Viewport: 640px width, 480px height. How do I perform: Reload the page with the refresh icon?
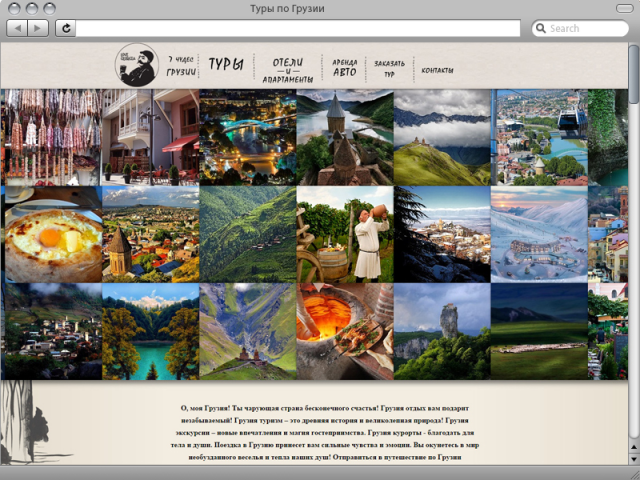coord(66,28)
